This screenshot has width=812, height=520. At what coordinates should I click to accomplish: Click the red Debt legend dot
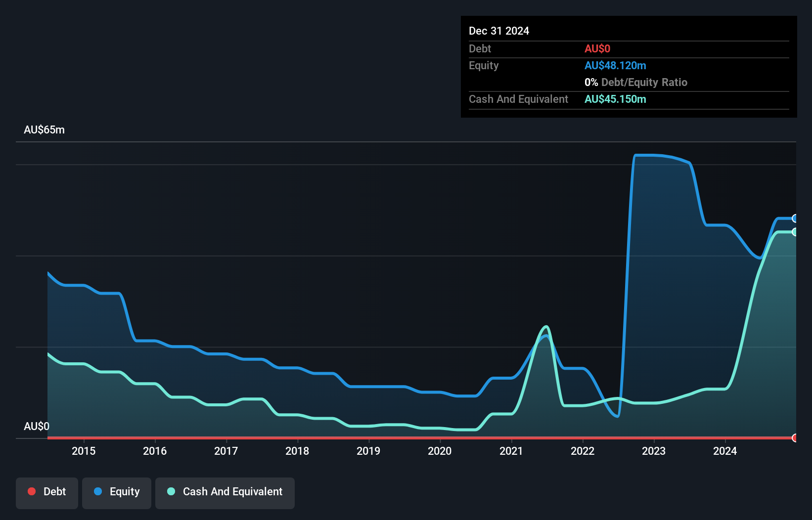click(32, 491)
